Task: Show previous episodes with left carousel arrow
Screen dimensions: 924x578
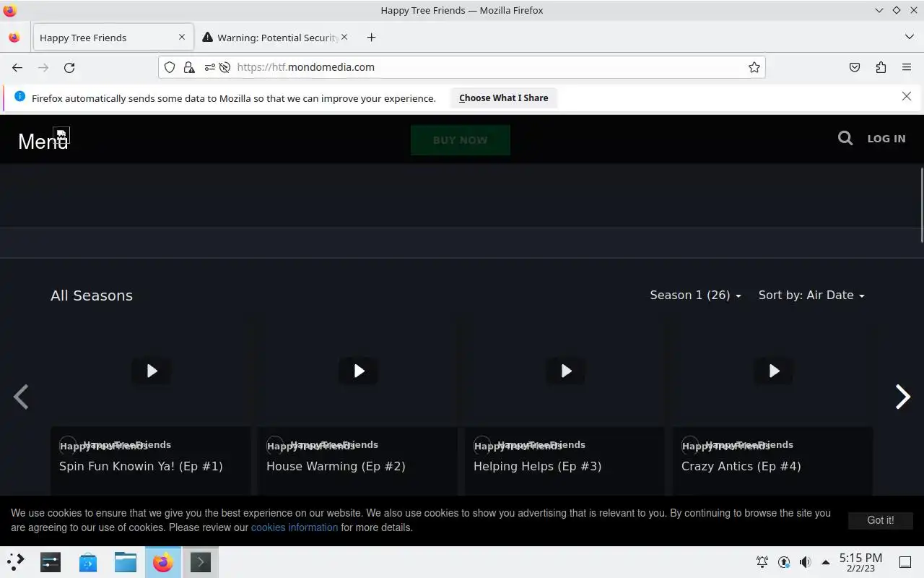Action: pos(21,397)
